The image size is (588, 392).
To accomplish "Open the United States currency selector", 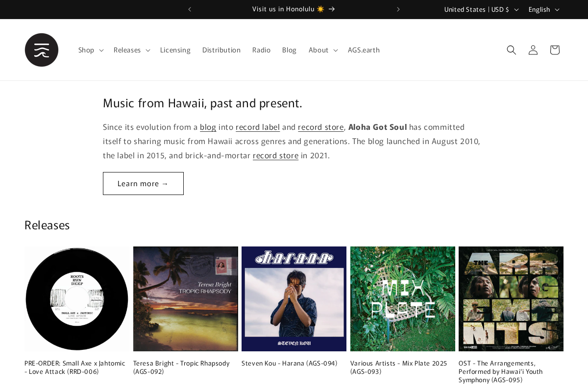I will point(481,9).
